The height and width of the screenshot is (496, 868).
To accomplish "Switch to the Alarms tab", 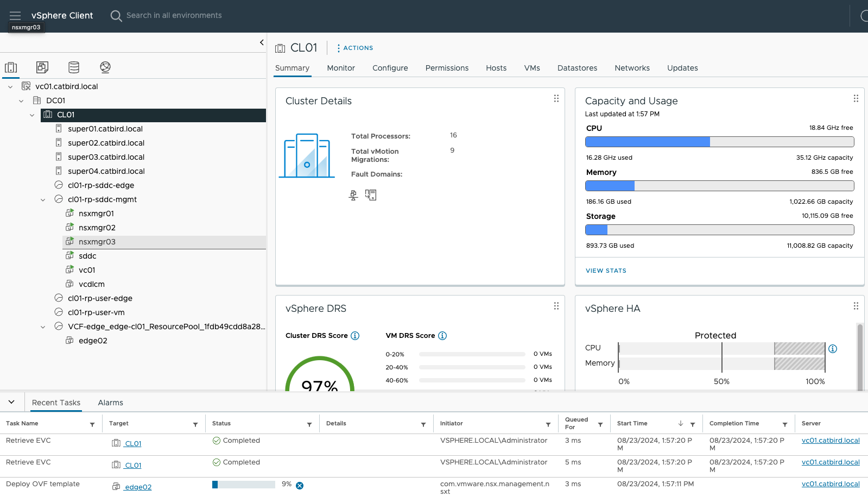I will click(110, 403).
